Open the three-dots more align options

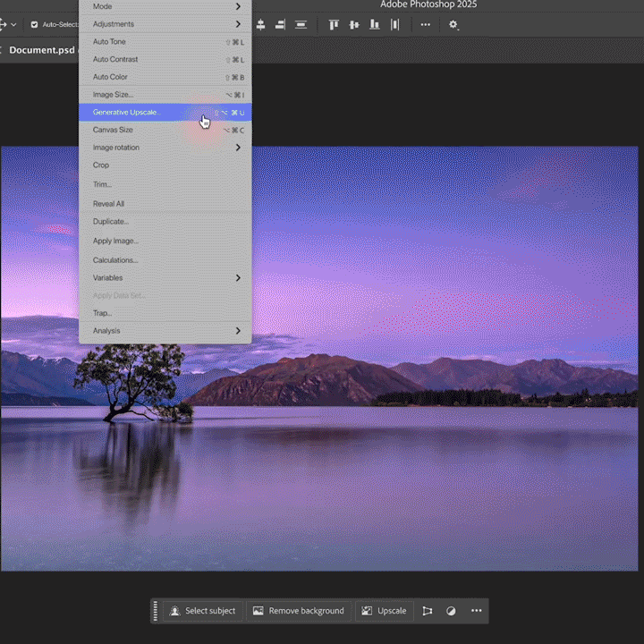(425, 25)
